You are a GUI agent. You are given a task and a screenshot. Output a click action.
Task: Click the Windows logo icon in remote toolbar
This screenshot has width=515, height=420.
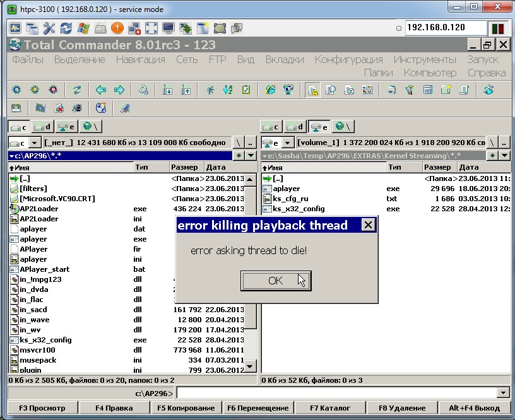coord(83,28)
